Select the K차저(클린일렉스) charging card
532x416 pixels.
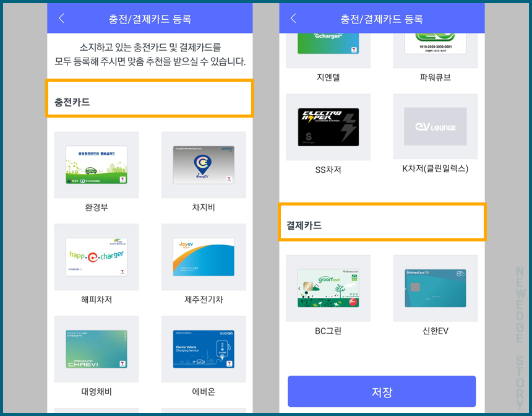coord(435,126)
